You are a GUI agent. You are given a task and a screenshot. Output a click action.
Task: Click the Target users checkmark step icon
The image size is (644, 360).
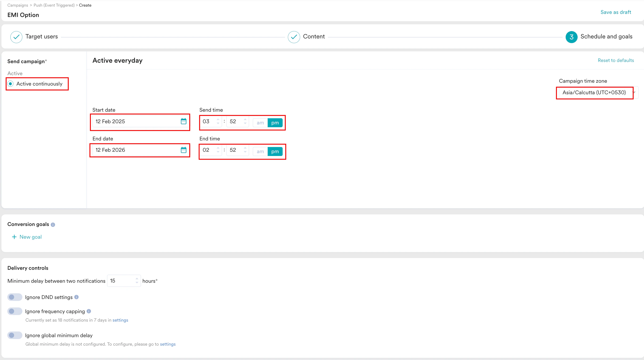click(x=16, y=37)
